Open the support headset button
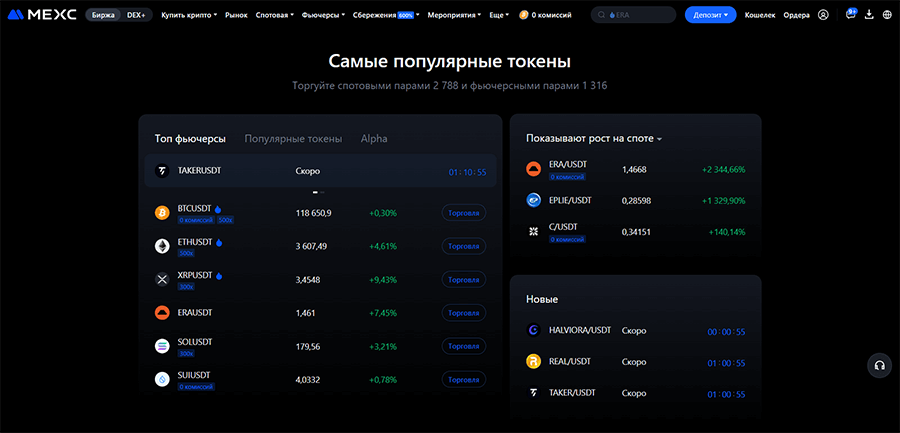This screenshot has width=900, height=433. point(879,365)
